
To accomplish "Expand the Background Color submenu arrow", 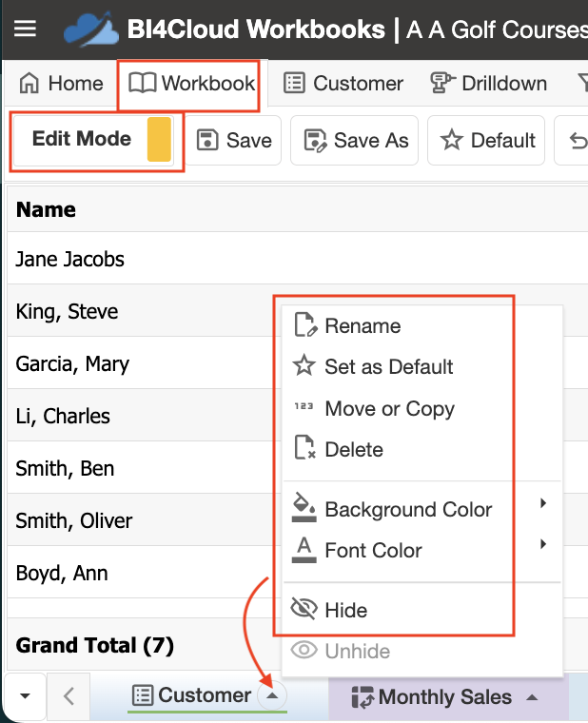I will (543, 503).
